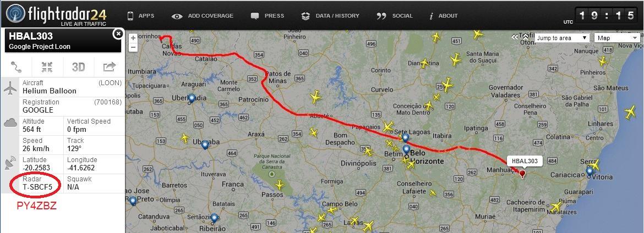Click the airport pin near Vitoria
The image size is (644, 233).
(x=590, y=171)
